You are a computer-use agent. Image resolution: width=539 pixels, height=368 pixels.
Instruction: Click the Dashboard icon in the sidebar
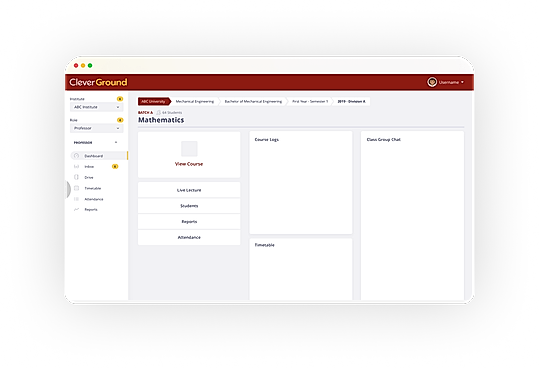pyautogui.click(x=76, y=156)
